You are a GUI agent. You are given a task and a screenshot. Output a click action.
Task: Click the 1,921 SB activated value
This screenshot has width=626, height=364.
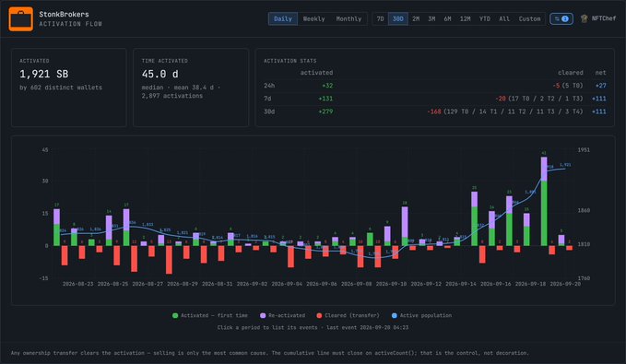pyautogui.click(x=44, y=74)
